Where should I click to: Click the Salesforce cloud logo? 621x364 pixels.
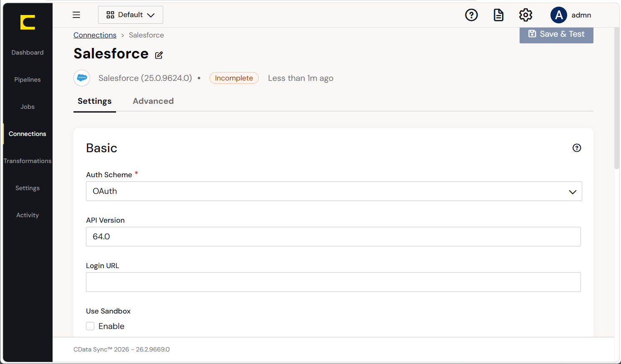point(82,78)
